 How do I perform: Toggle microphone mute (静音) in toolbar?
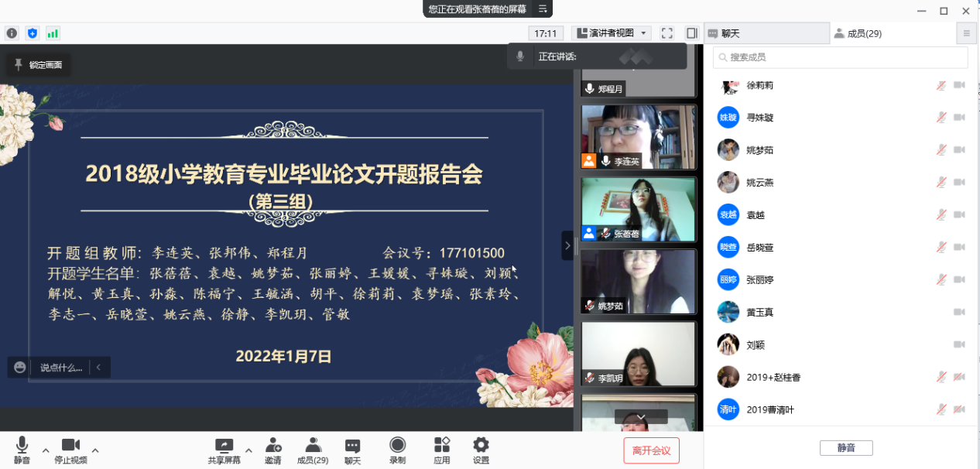22,446
